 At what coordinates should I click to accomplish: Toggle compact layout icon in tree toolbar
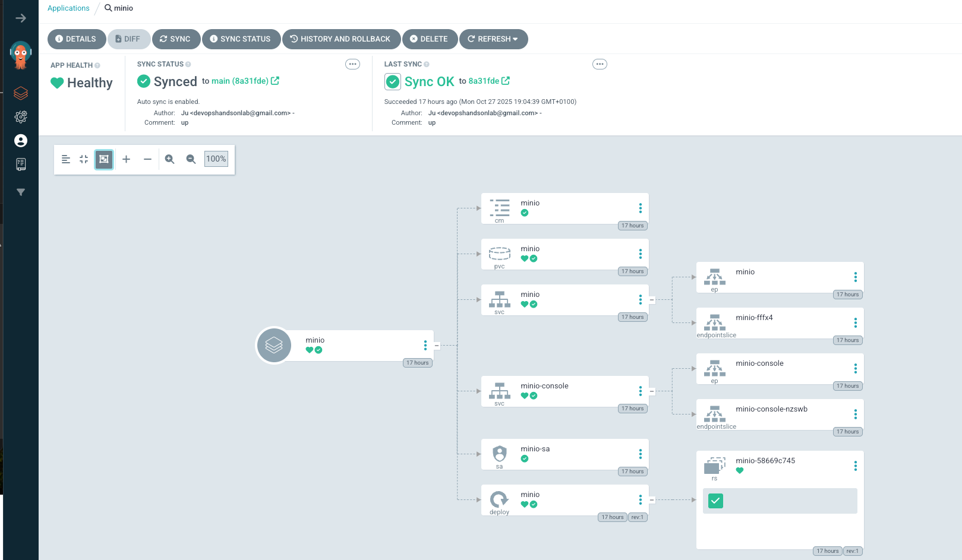84,159
